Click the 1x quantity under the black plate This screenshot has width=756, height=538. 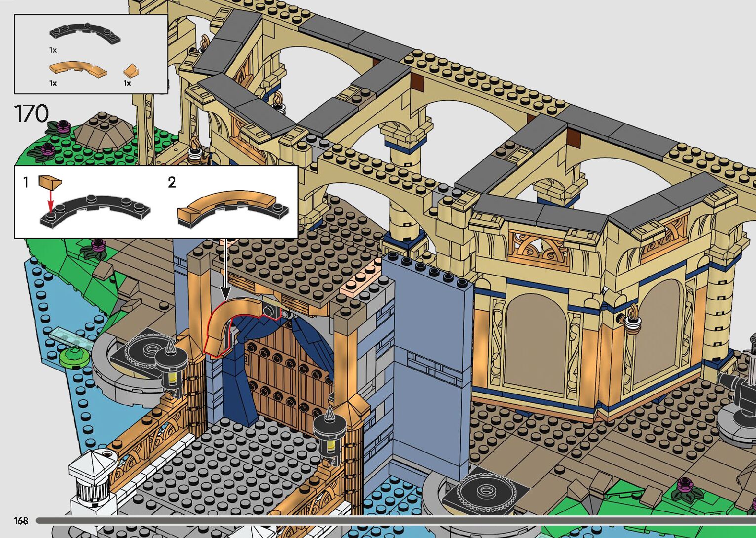[x=53, y=50]
